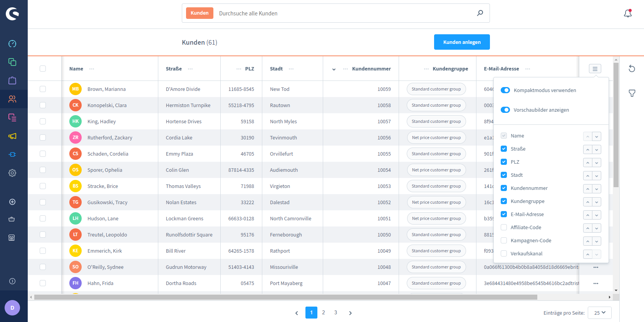Open customer King, Hadley
This screenshot has height=322, width=644.
(x=102, y=121)
